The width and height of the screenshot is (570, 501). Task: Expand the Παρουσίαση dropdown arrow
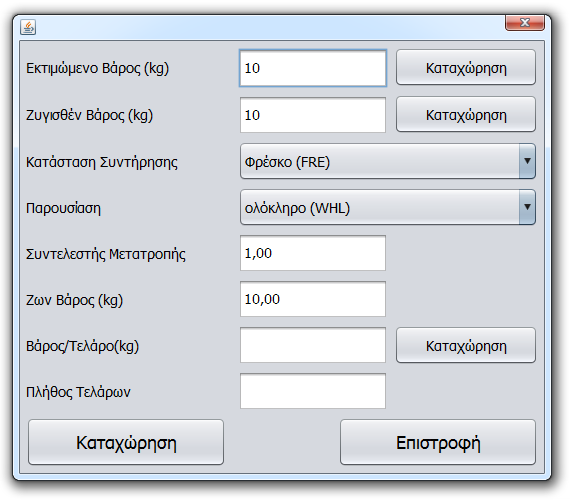[x=527, y=207]
